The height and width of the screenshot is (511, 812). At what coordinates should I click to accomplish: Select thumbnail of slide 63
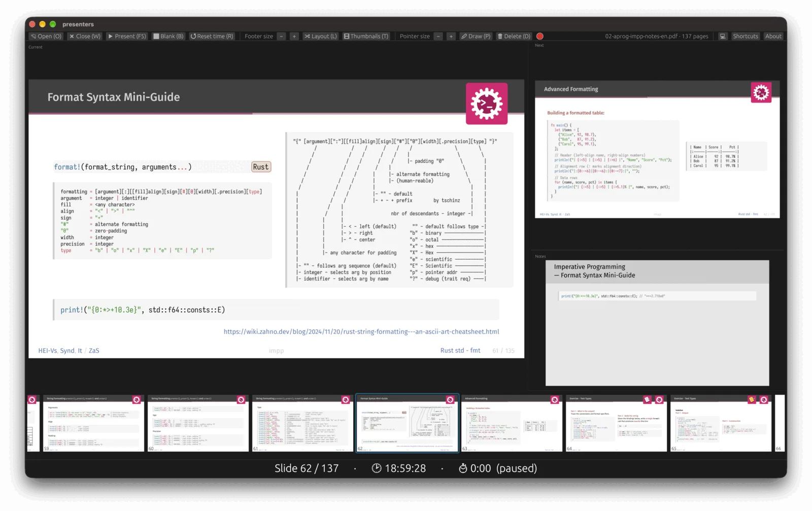(x=512, y=423)
